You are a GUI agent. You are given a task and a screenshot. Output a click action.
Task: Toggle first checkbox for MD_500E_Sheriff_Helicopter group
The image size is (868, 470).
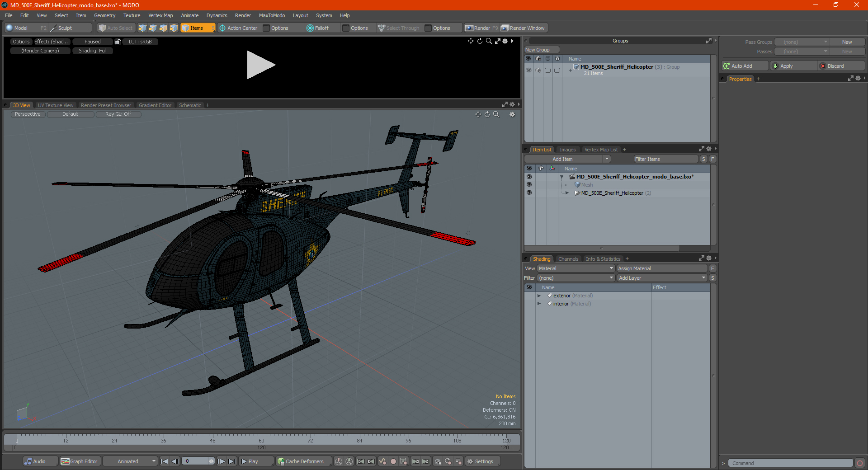click(547, 70)
